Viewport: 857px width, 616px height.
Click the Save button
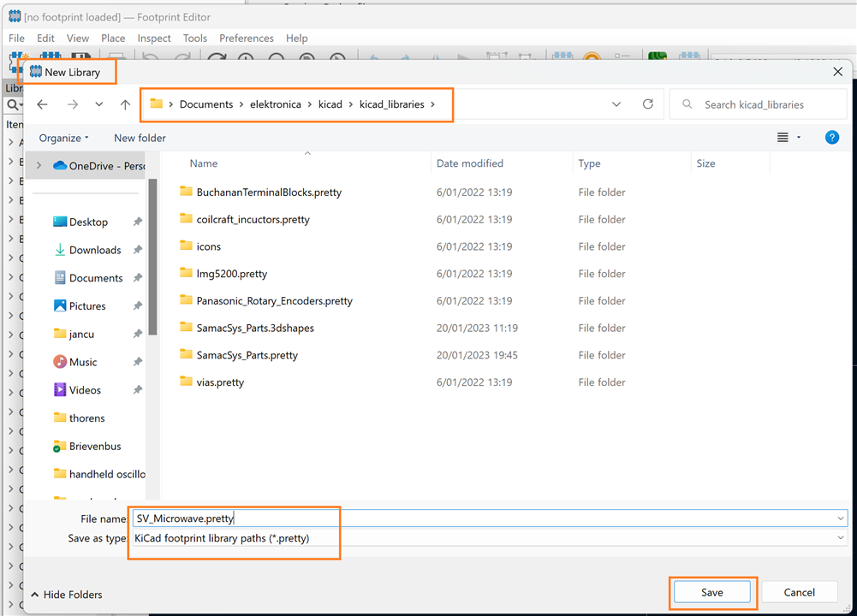point(712,593)
